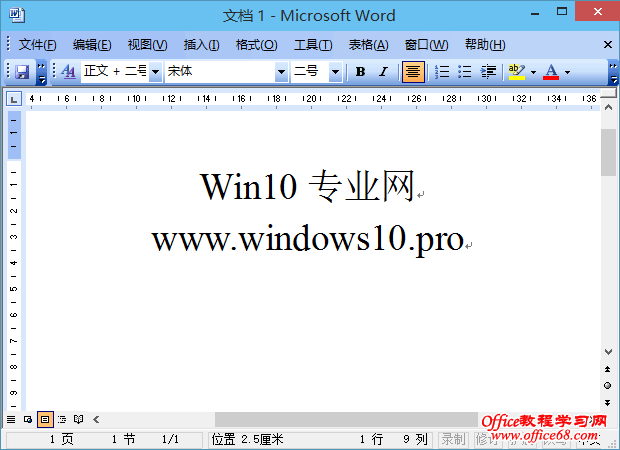The image size is (620, 450).
Task: Toggle bold formatting
Action: pyautogui.click(x=360, y=72)
